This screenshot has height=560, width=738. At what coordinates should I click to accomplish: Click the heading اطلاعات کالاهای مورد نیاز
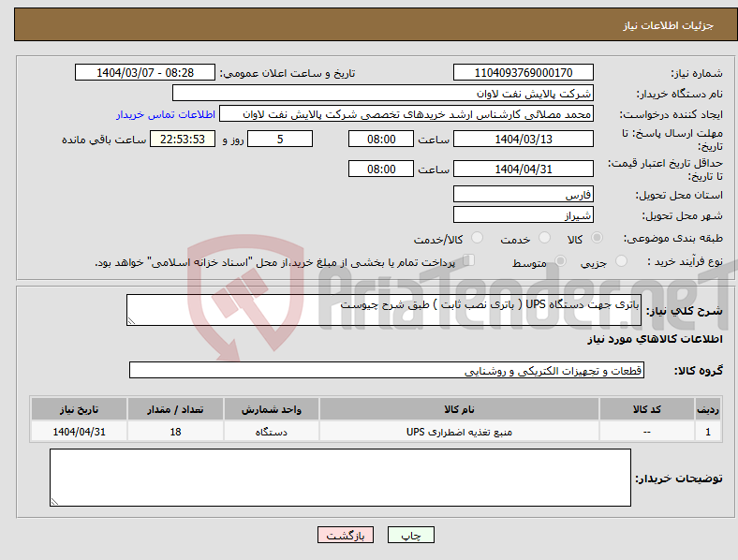655,339
